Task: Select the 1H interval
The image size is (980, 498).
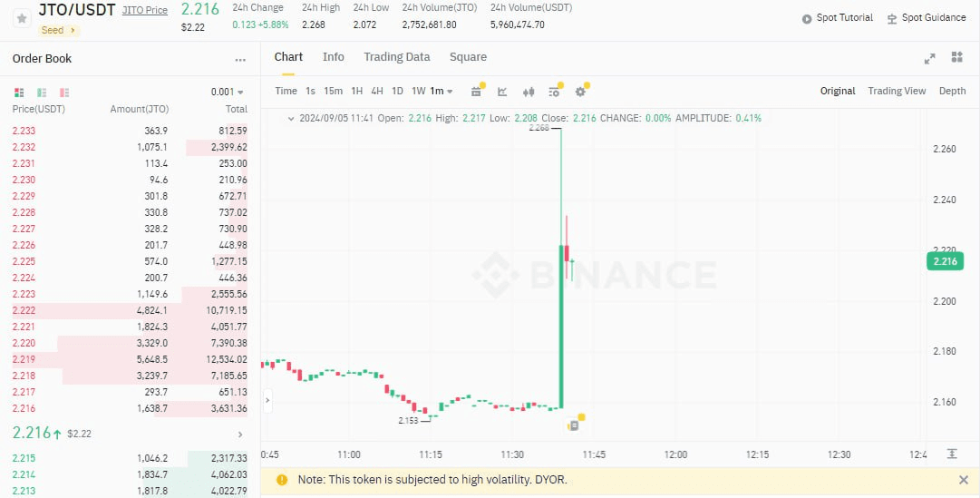Action: pos(357,92)
